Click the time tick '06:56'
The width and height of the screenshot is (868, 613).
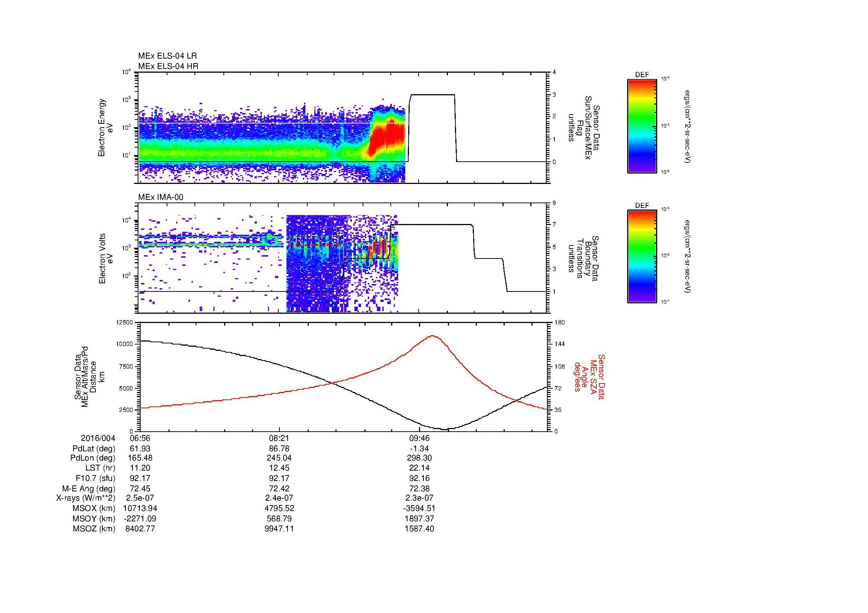(140, 438)
